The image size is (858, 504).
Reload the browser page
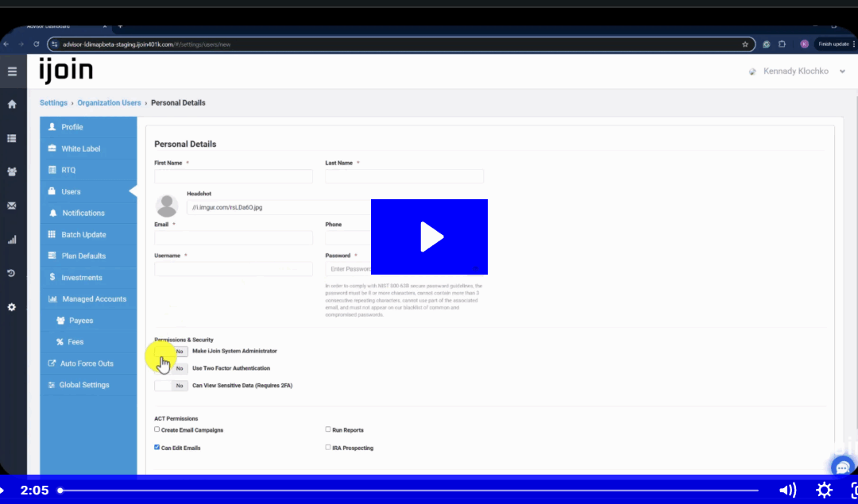[36, 44]
